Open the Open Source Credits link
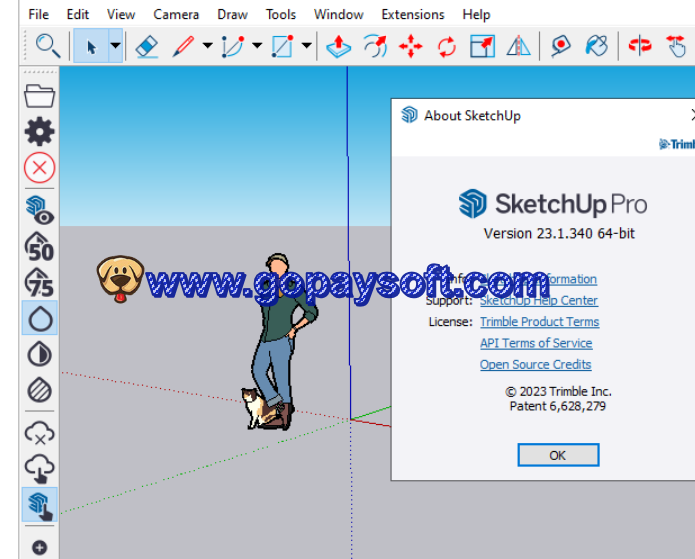The height and width of the screenshot is (559, 695). click(535, 364)
